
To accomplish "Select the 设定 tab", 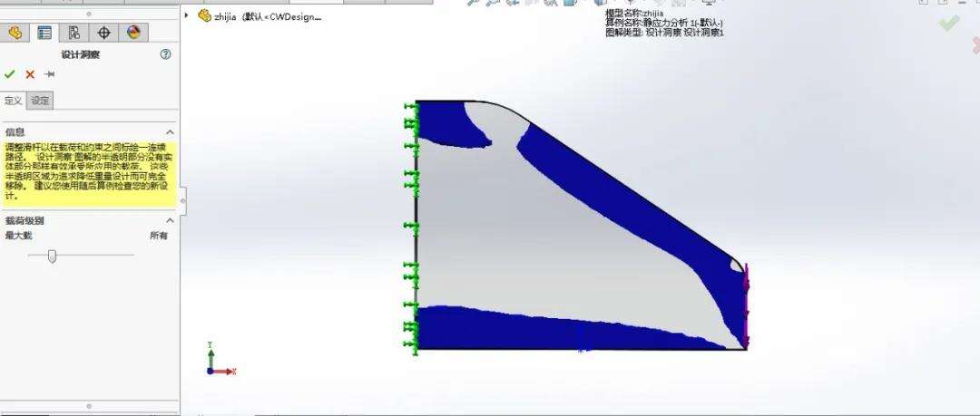I will (40, 101).
